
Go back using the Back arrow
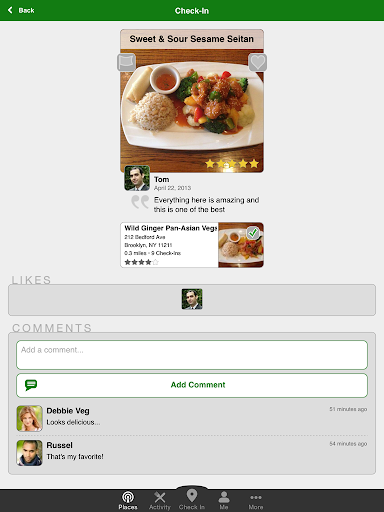point(21,10)
